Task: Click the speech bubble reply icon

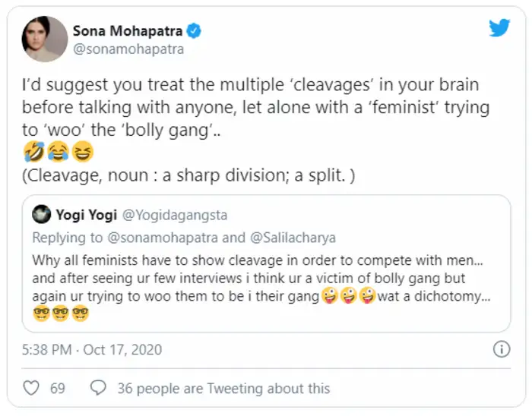Action: (98, 388)
